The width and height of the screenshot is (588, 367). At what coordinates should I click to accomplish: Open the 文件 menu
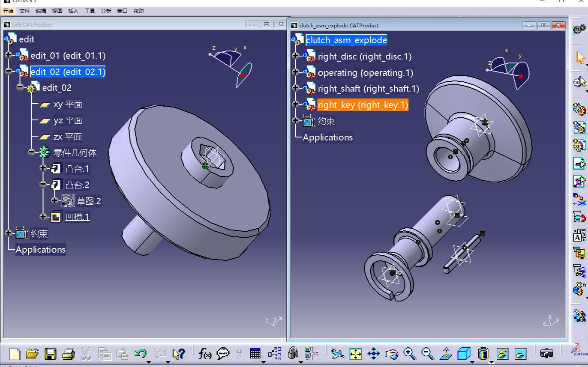click(x=24, y=11)
